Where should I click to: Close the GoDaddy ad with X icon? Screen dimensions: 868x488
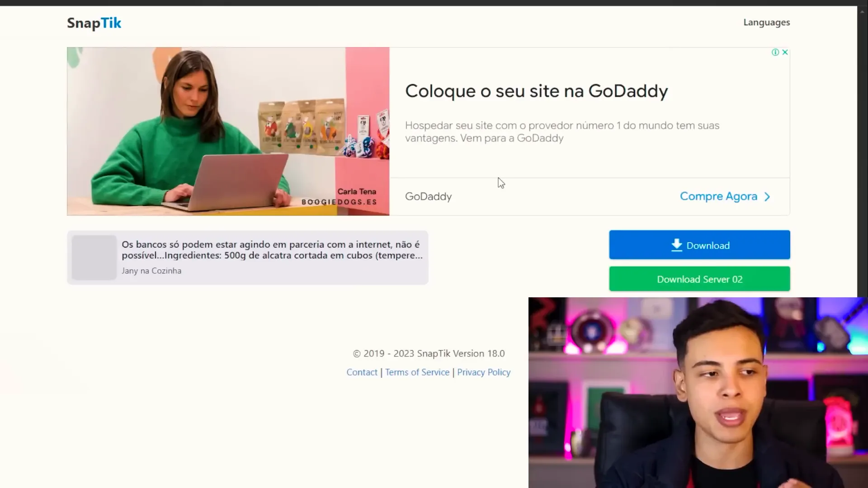(785, 52)
